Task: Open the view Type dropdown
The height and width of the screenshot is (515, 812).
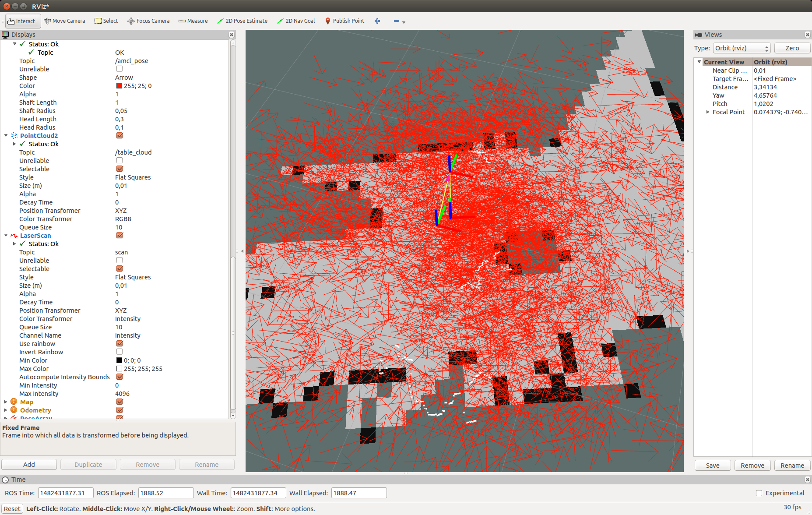Action: (x=742, y=48)
